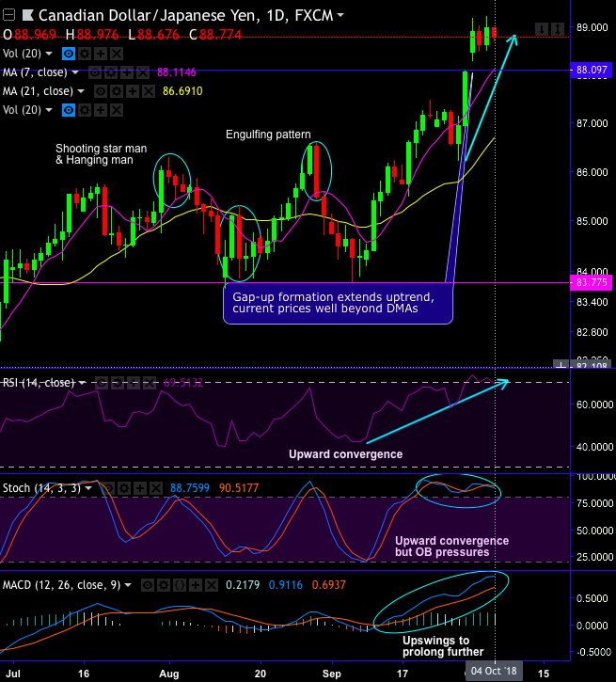This screenshot has height=682, width=616.
Task: Select the 83.775 price line label
Action: (x=592, y=283)
